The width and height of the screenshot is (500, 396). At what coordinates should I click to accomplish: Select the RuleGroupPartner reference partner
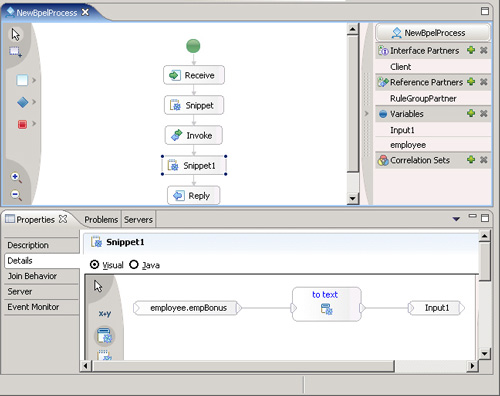tap(433, 98)
